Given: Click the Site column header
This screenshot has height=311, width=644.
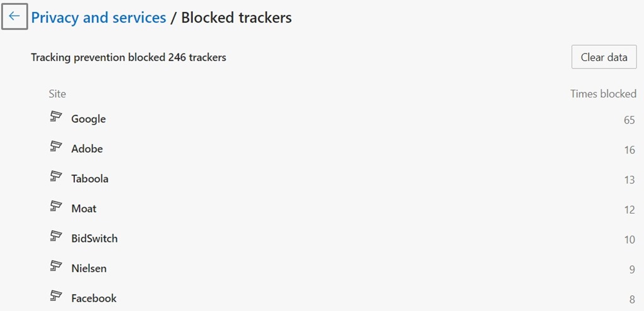Looking at the screenshot, I should (x=57, y=94).
